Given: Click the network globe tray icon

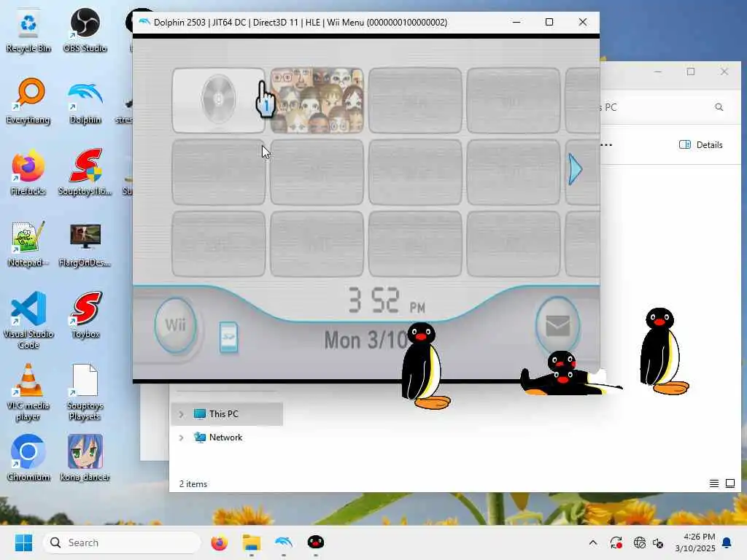Looking at the screenshot, I should (x=639, y=542).
